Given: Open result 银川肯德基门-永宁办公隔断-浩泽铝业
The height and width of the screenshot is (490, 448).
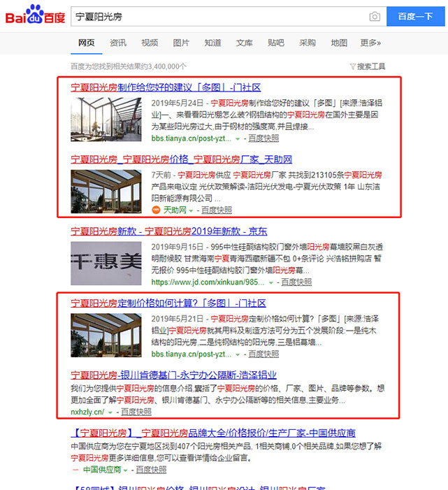Looking at the screenshot, I should tap(173, 375).
